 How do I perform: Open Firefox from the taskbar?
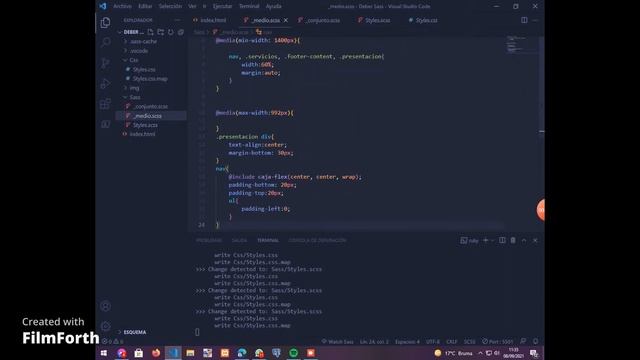tap(156, 353)
